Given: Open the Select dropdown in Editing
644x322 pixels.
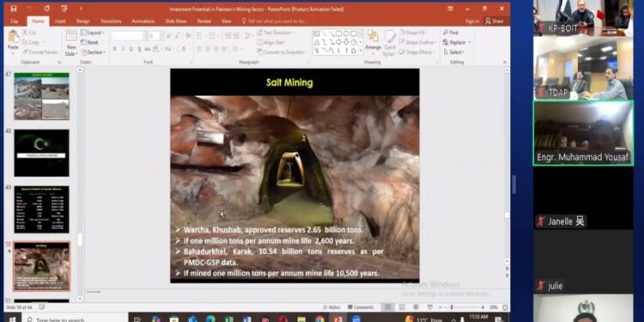Looking at the screenshot, I should pos(454,52).
